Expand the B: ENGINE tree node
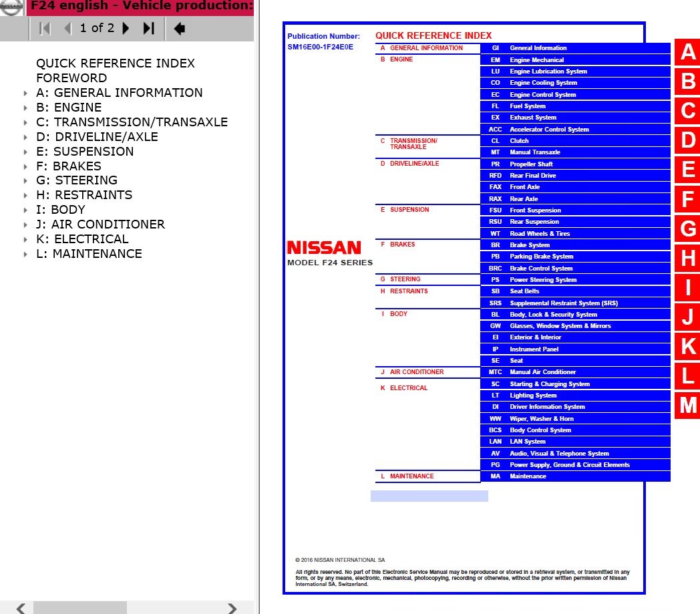The width and height of the screenshot is (700, 614). tap(25, 108)
